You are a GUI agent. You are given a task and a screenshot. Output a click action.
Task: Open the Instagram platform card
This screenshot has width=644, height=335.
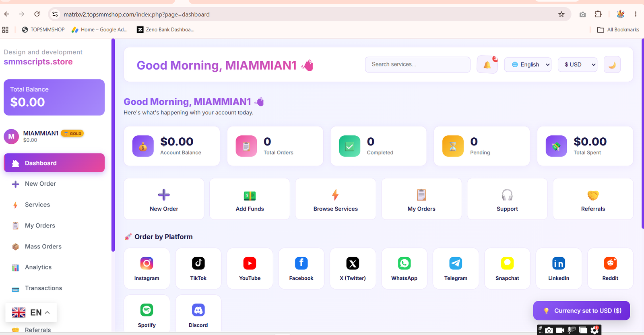point(147,269)
